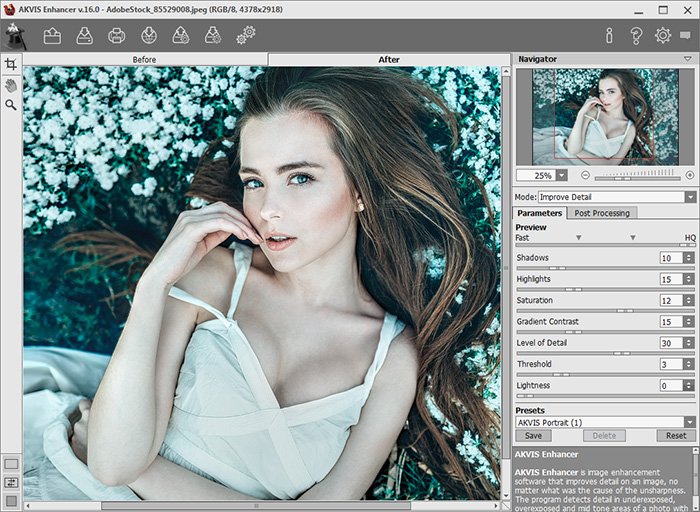Collapse the Navigator panel
The height and width of the screenshot is (512, 700).
point(688,60)
